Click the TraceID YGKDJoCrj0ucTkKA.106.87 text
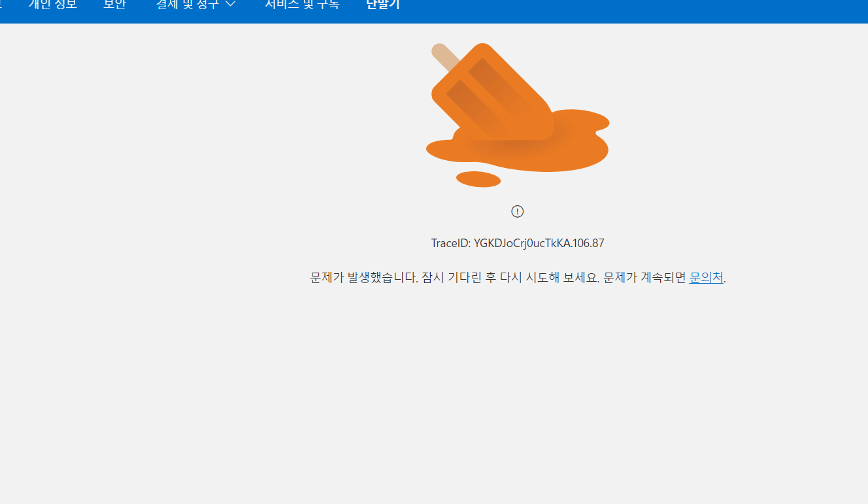This screenshot has width=868, height=504. tap(518, 243)
